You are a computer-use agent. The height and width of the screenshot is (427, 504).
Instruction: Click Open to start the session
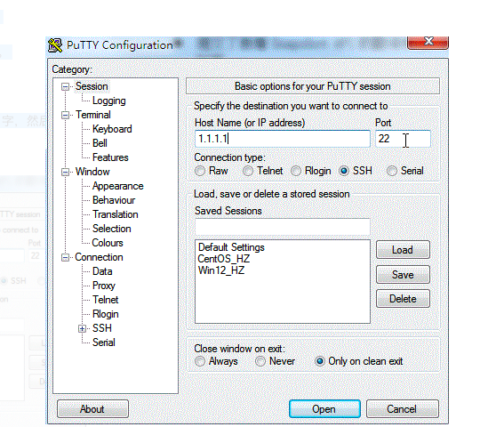[324, 409]
